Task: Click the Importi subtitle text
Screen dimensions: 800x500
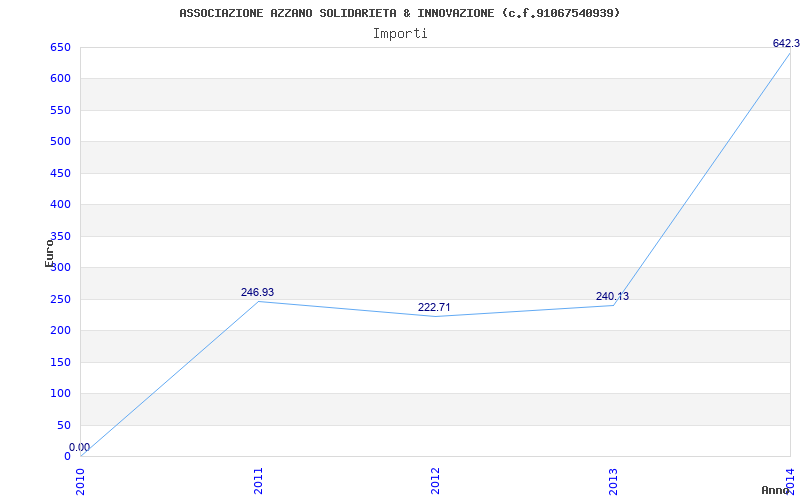Action: tap(400, 33)
